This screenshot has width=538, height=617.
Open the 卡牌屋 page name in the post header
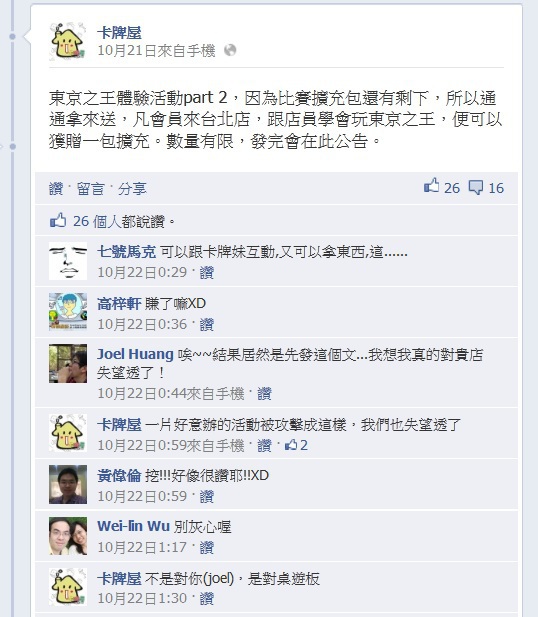point(119,33)
